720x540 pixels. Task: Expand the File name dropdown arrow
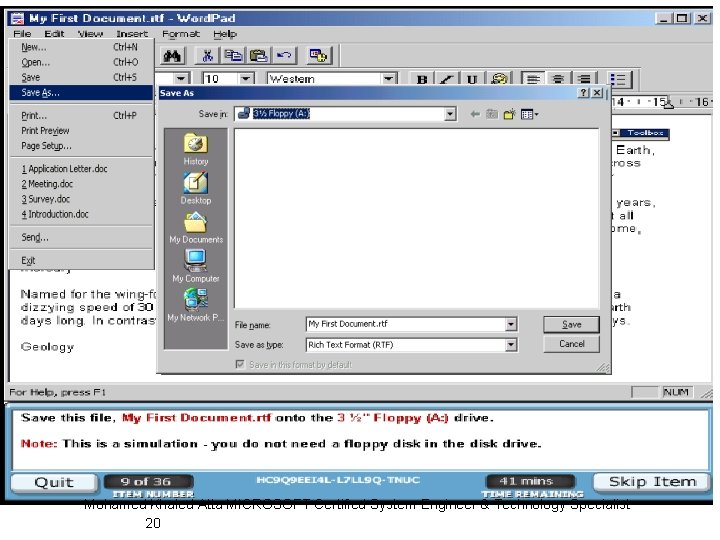click(x=511, y=324)
